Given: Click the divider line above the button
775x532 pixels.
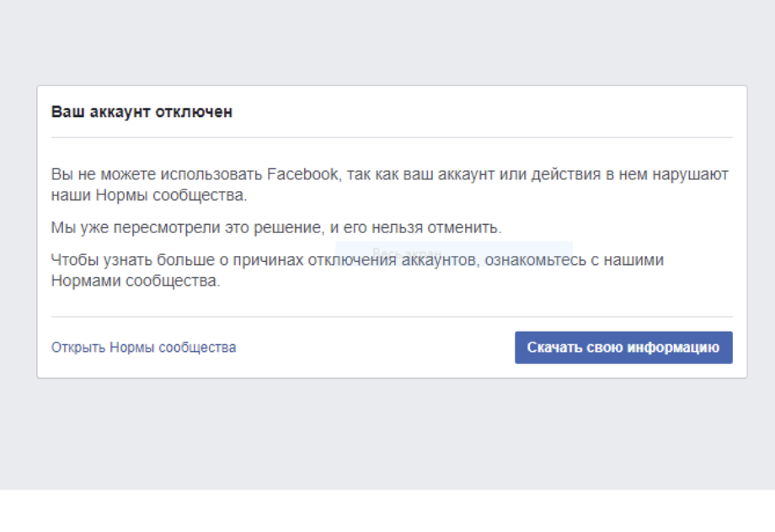Looking at the screenshot, I should (x=392, y=317).
